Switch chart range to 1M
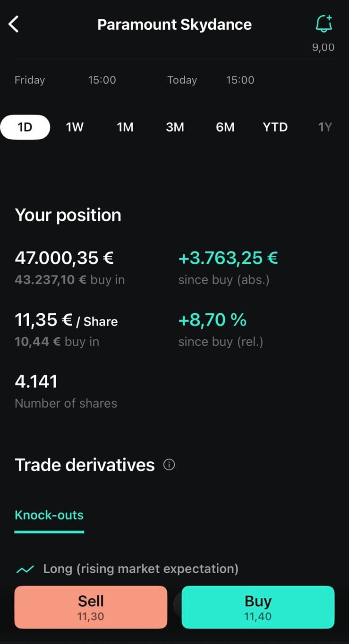349x644 pixels. 125,127
